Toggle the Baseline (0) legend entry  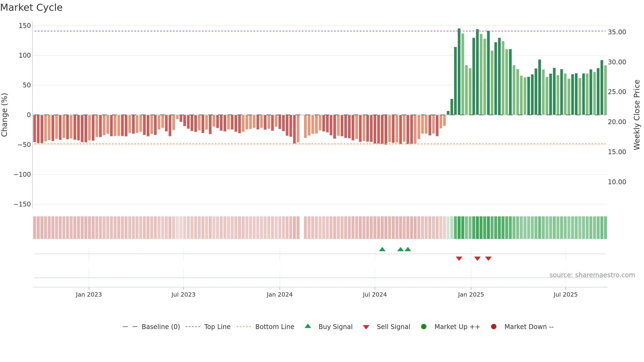151,327
